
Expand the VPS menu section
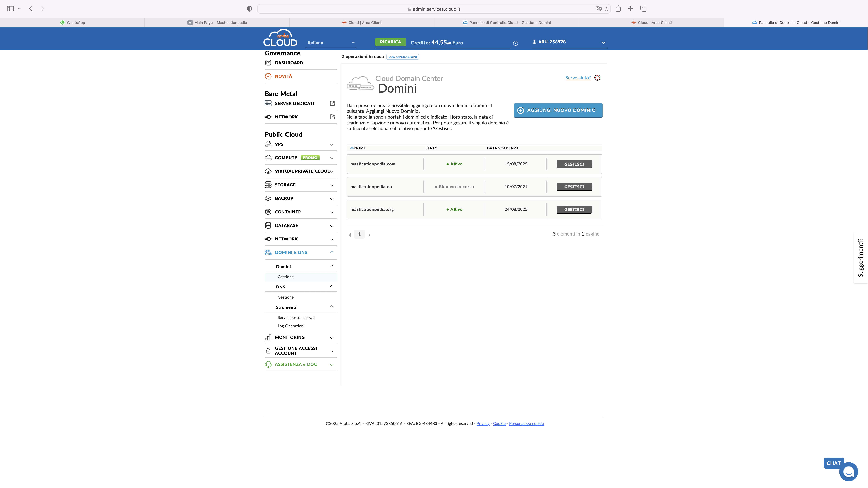(332, 145)
